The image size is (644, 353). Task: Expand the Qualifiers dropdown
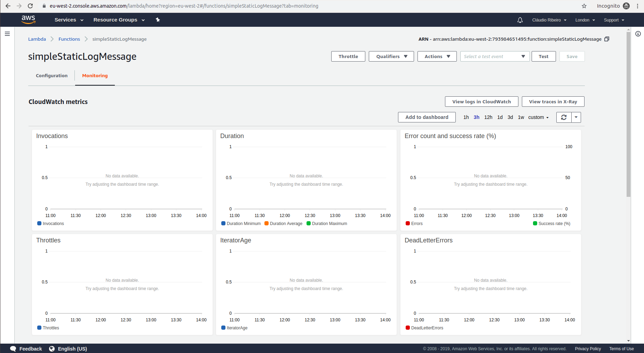tap(391, 57)
